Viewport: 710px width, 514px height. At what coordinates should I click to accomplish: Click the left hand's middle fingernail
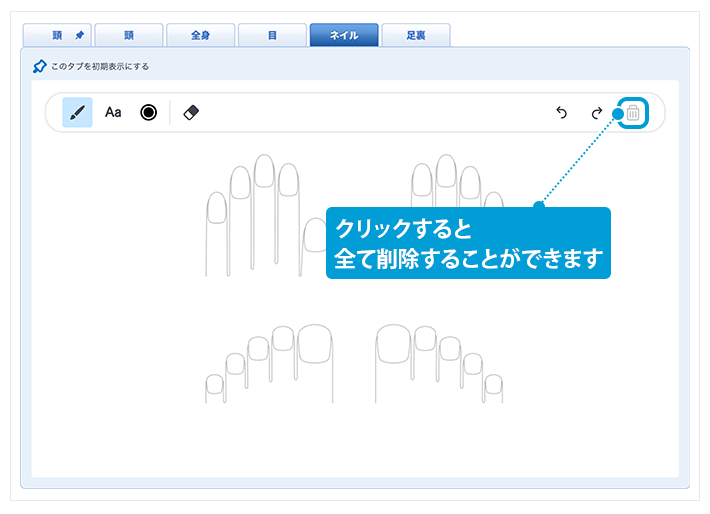click(264, 172)
